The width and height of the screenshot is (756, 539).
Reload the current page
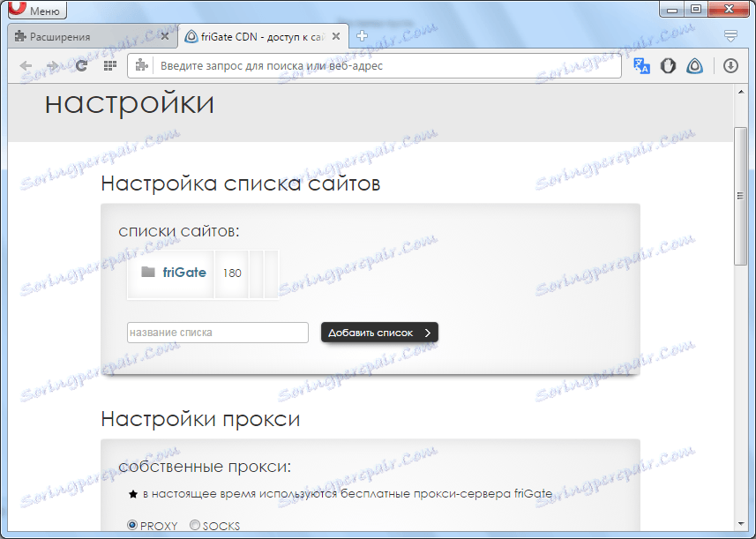coord(81,65)
